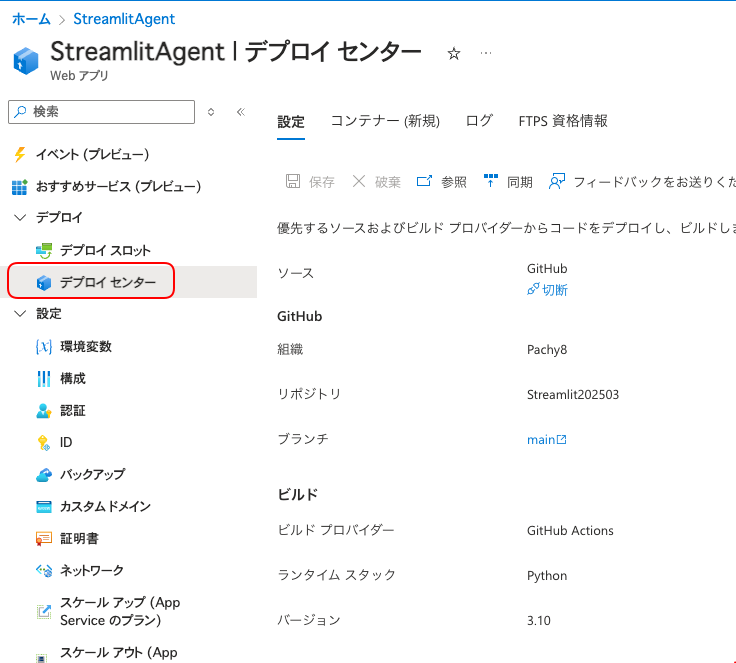Click the Streamlit202503 repository value
The width and height of the screenshot is (736, 663).
573,395
